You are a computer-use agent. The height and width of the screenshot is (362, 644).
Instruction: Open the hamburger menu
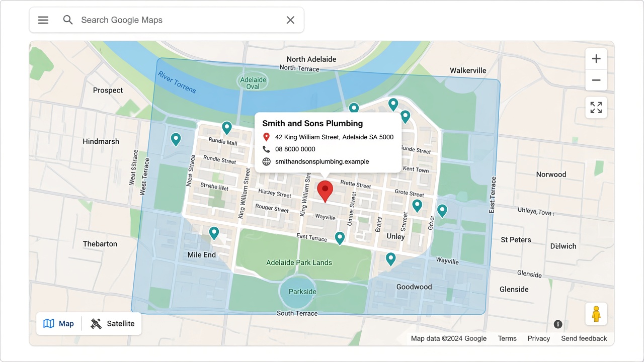pyautogui.click(x=43, y=20)
